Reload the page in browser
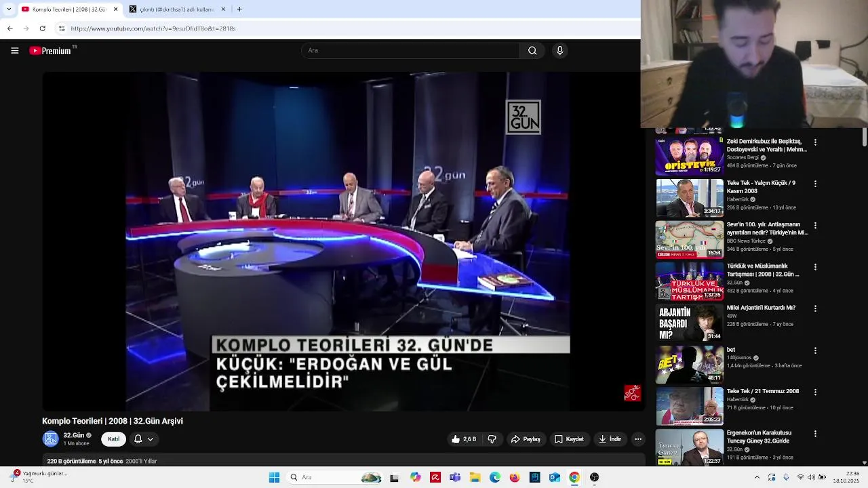Image resolution: width=868 pixels, height=488 pixels. coord(42,28)
